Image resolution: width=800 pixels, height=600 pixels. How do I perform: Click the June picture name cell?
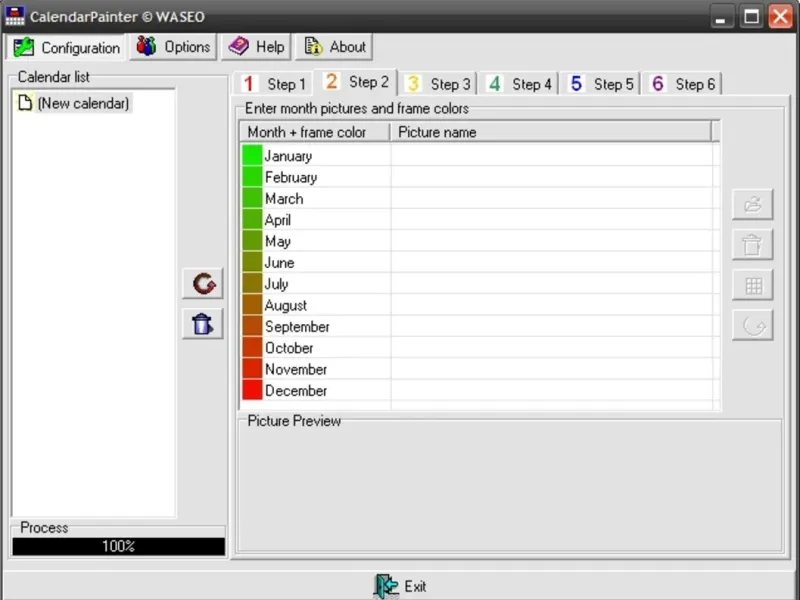(x=552, y=262)
